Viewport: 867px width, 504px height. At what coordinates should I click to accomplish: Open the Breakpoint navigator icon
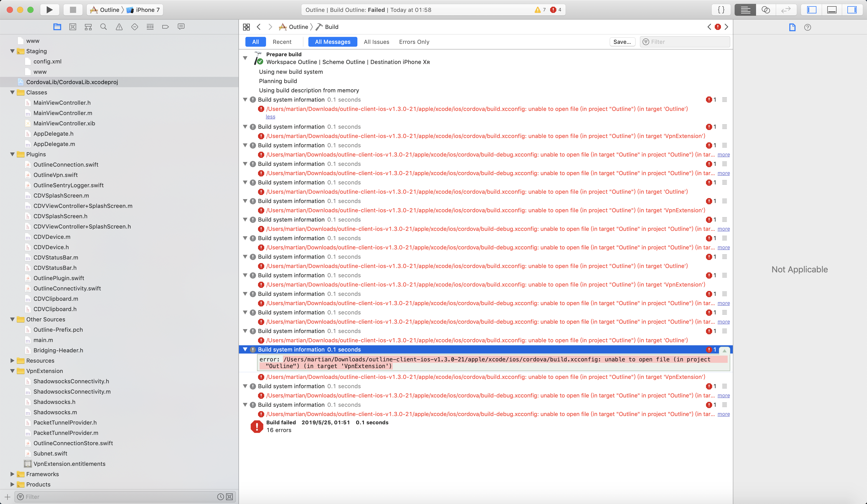pyautogui.click(x=165, y=27)
